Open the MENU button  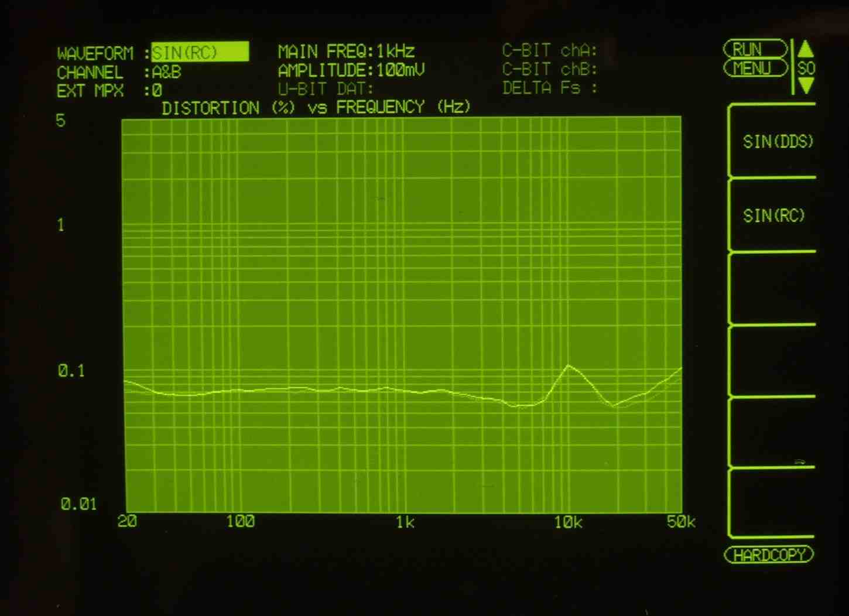tap(755, 69)
